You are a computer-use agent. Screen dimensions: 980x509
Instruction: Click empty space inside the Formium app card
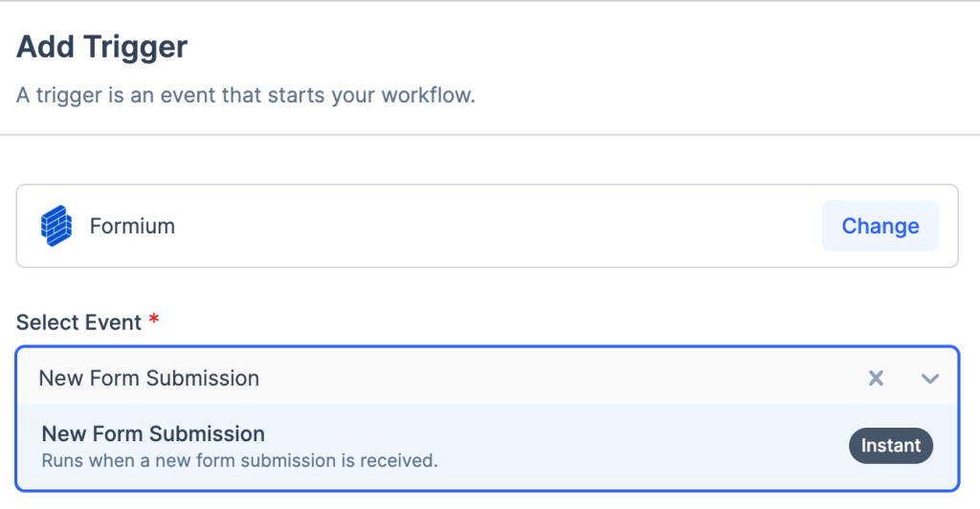coord(498,227)
